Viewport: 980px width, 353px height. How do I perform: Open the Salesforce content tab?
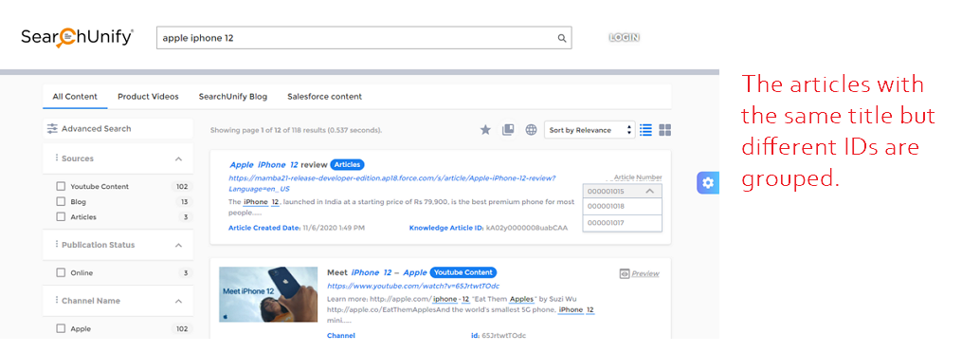[x=324, y=97]
